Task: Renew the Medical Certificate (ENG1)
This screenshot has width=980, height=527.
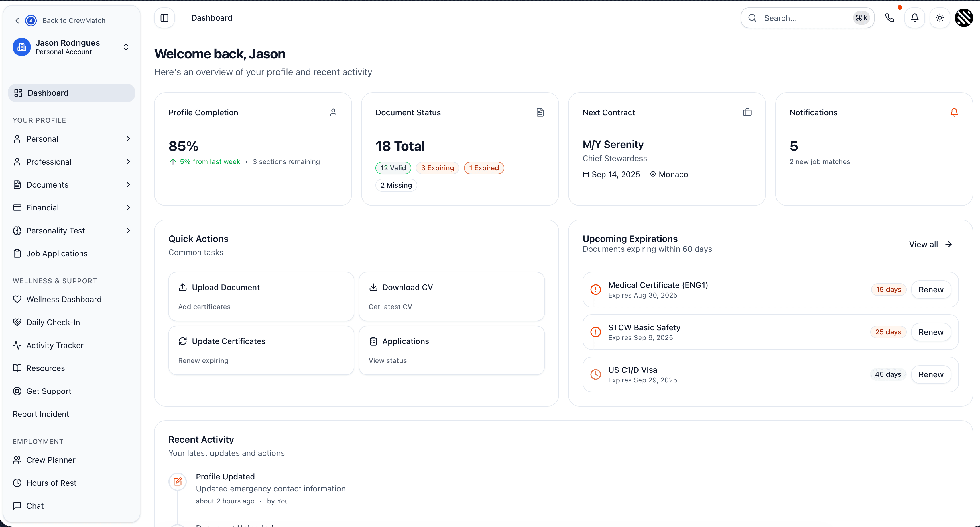Action: (930, 290)
